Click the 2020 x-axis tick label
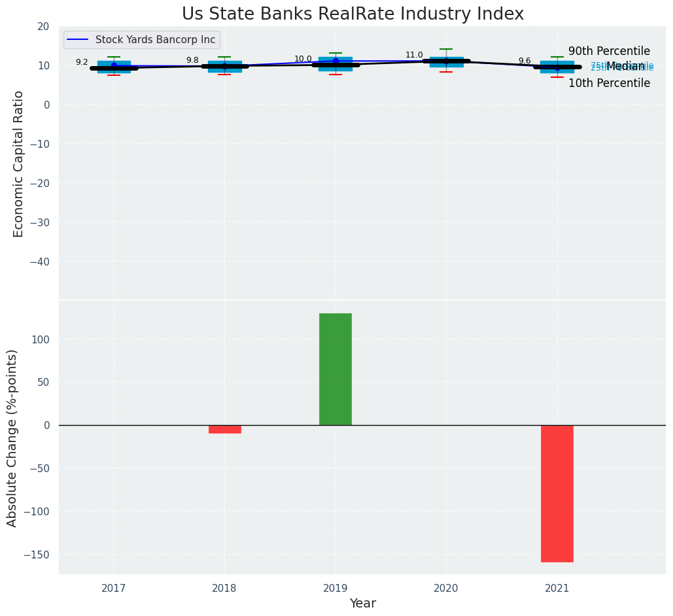Viewport: 673px width, 616px height. [446, 588]
